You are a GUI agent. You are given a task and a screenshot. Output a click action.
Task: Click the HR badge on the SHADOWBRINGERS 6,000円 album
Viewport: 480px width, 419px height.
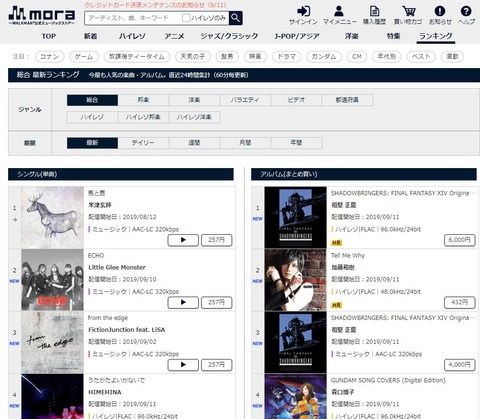click(336, 243)
